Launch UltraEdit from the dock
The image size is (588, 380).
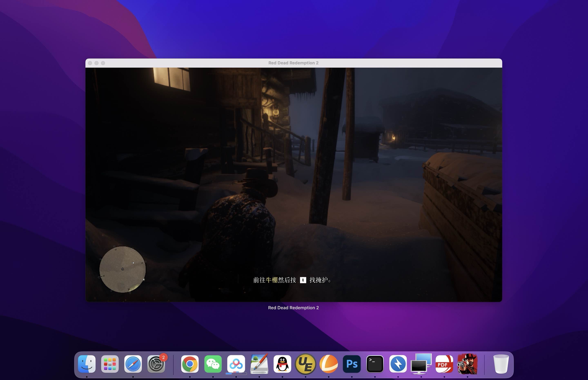click(305, 364)
